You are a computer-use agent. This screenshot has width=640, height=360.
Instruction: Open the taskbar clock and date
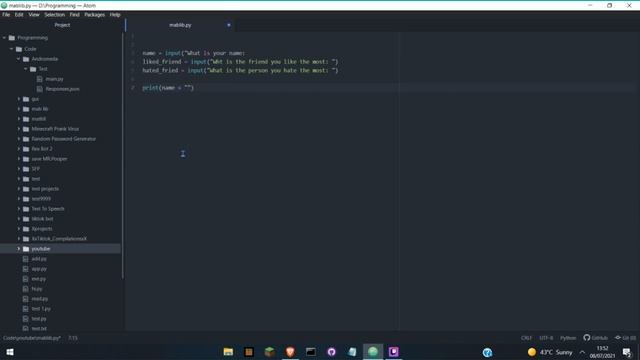tap(602, 352)
